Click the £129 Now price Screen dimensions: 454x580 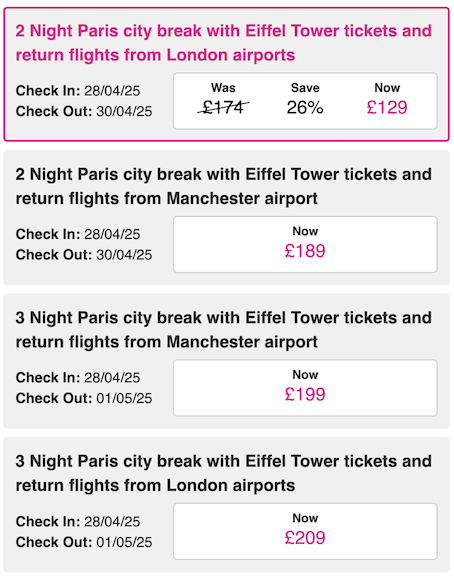pos(387,107)
